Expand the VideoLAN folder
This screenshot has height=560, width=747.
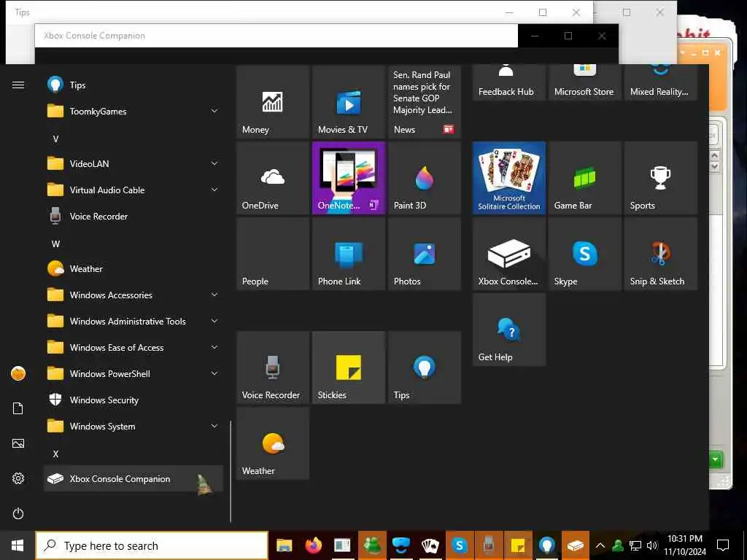[133, 164]
